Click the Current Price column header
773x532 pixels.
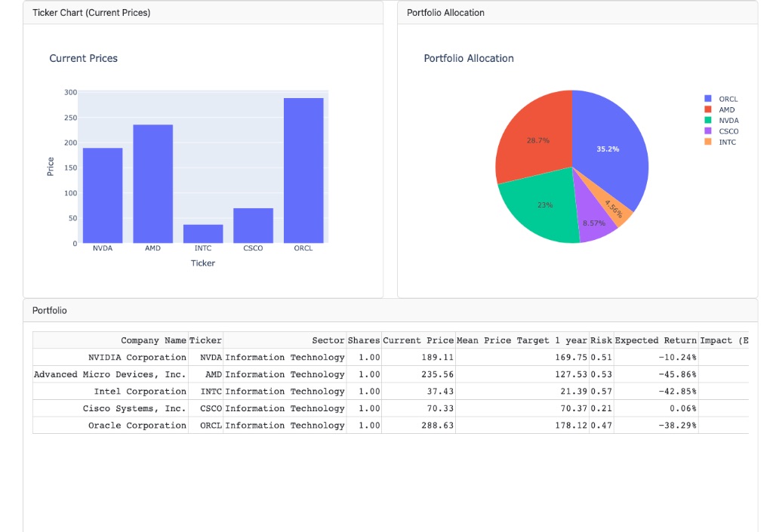click(418, 340)
